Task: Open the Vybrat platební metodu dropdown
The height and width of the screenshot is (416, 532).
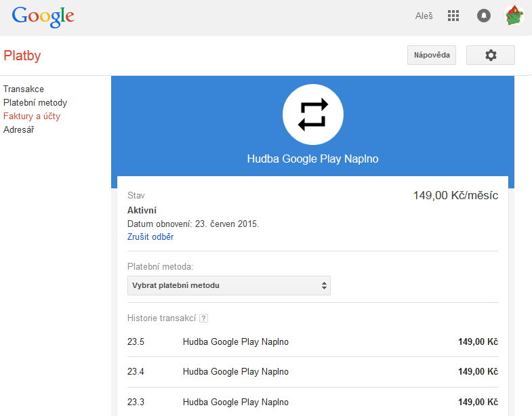Action: pos(229,285)
